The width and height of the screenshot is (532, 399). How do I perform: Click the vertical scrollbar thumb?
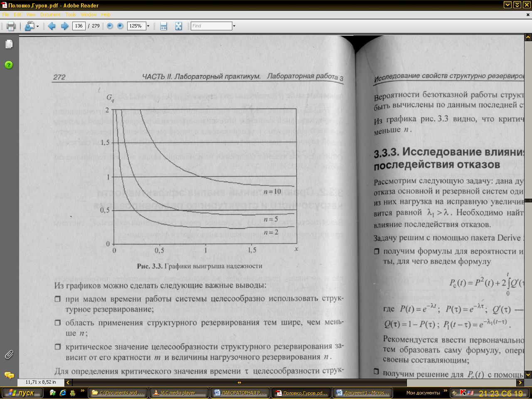point(528,200)
